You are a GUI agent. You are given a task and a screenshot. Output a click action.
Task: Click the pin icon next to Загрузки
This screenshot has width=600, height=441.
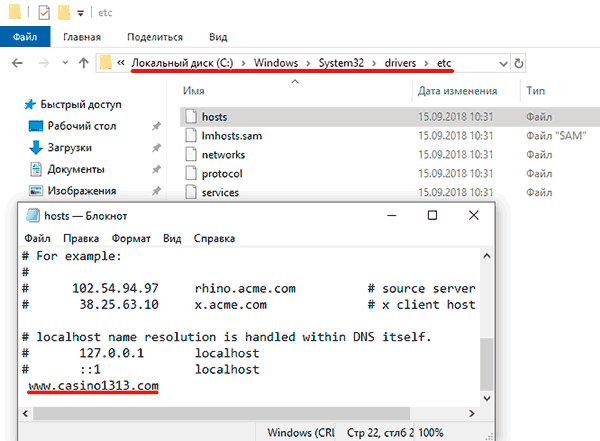point(156,147)
